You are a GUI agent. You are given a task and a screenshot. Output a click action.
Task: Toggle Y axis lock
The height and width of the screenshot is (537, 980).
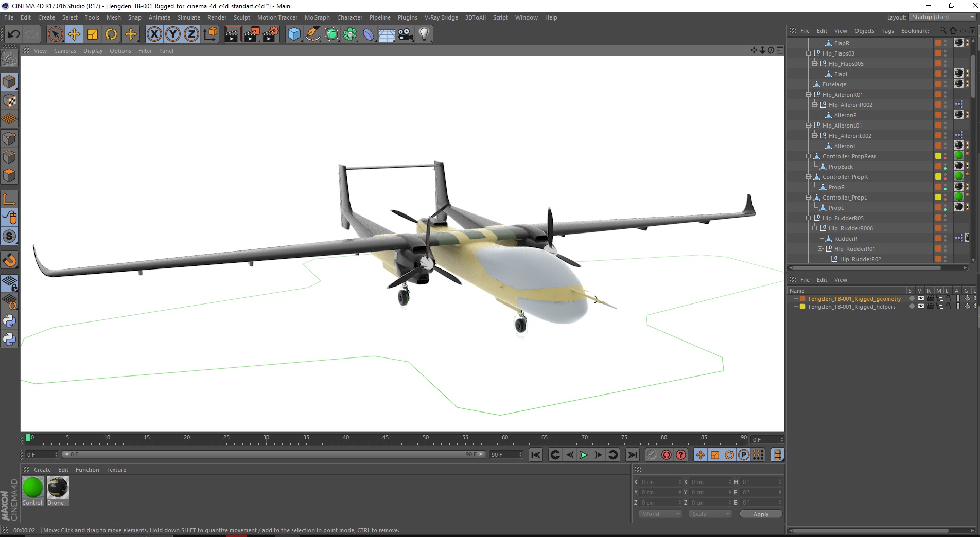click(x=173, y=34)
